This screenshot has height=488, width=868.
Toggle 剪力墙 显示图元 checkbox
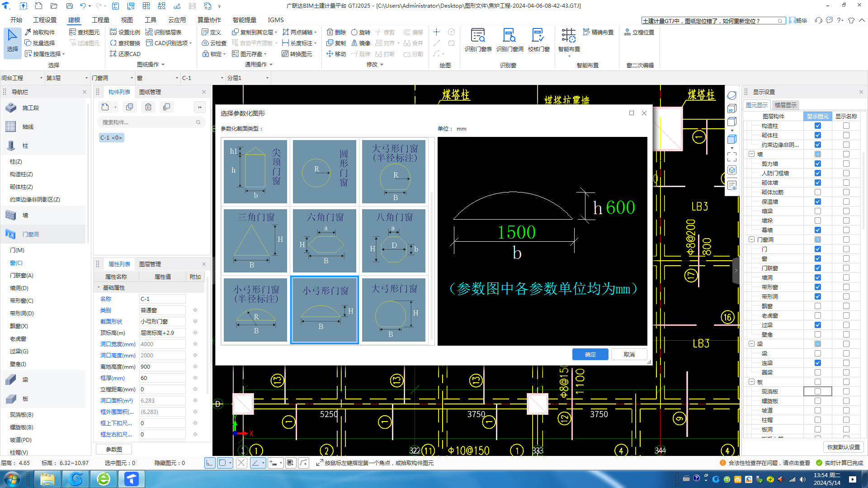click(x=817, y=164)
